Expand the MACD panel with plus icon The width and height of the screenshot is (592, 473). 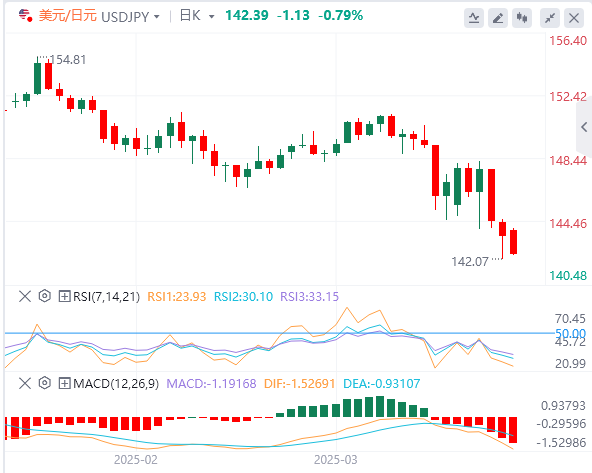click(x=65, y=384)
